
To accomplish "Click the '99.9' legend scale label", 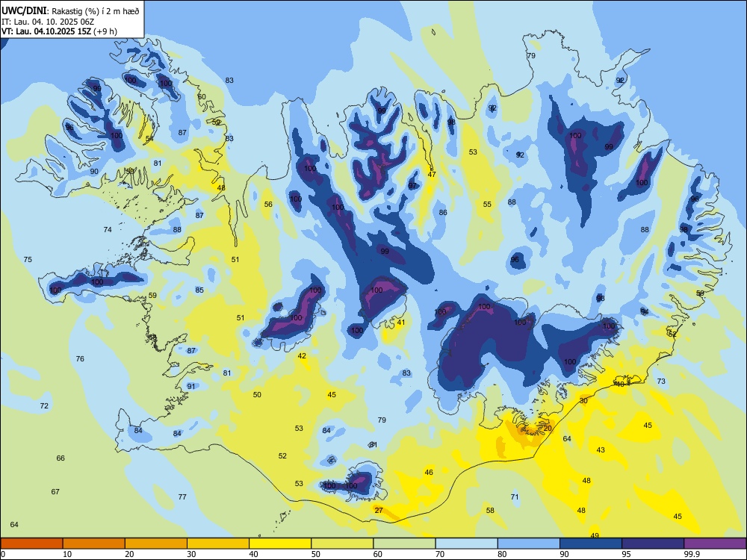I will [692, 554].
